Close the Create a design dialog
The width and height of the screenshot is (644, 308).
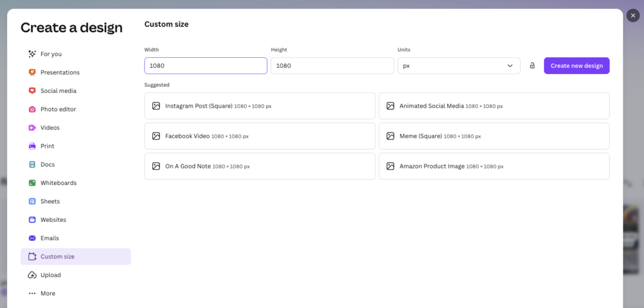pos(633,16)
